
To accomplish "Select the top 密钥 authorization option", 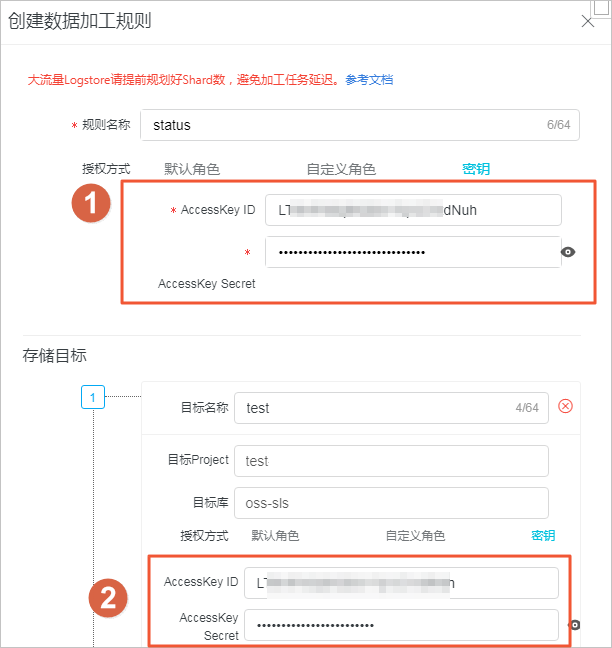I will coord(476,169).
